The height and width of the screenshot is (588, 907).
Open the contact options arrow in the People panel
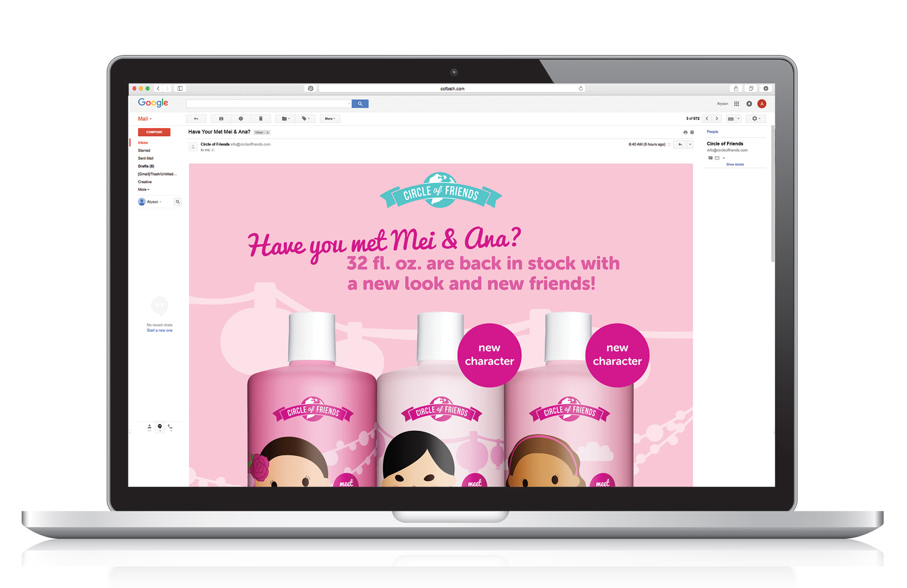724,158
